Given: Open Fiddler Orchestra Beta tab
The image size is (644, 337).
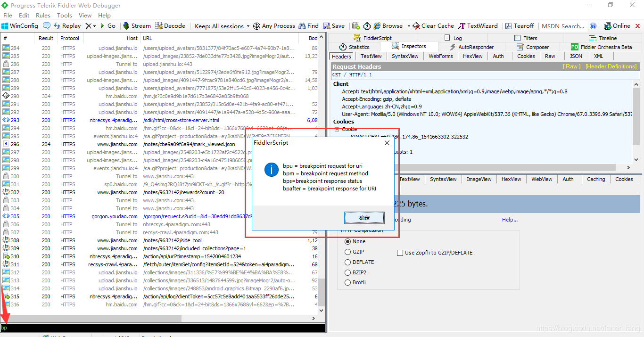Looking at the screenshot, I should (602, 47).
